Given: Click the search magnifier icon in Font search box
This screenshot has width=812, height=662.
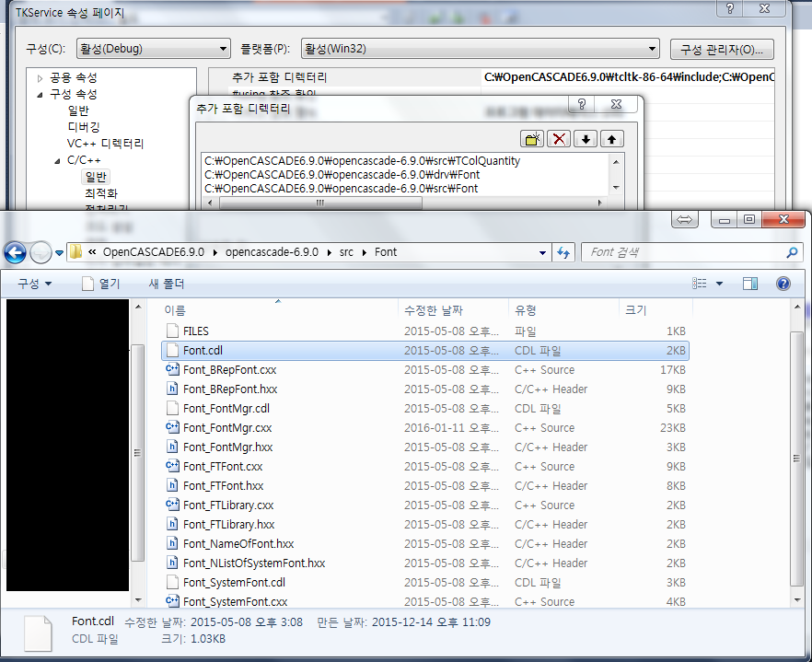Looking at the screenshot, I should 792,252.
